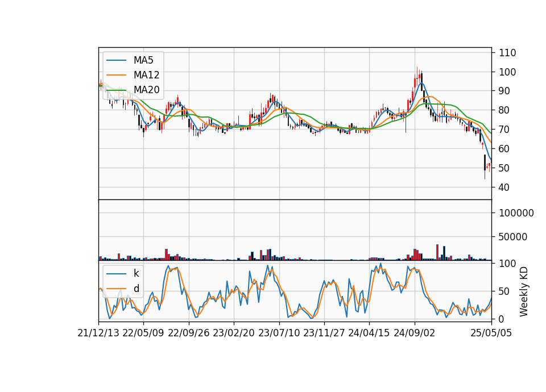Image resolution: width=546 pixels, height=392 pixels.
Task: Click the MA12 legend label
Action: point(146,75)
